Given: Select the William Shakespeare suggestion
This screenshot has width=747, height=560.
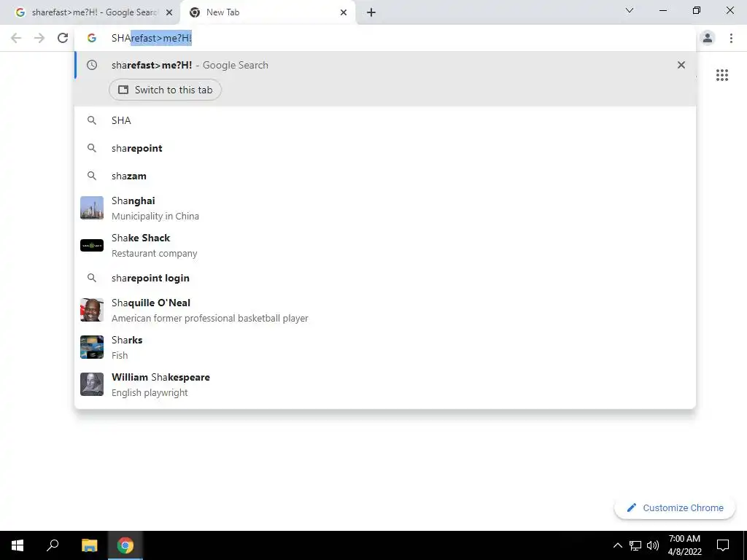Looking at the screenshot, I should click(x=385, y=384).
